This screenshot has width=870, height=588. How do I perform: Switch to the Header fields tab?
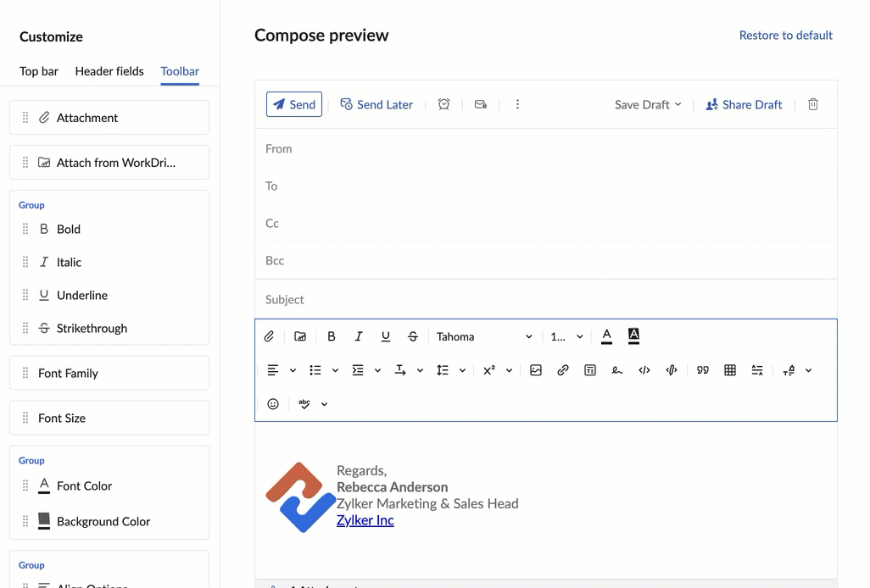click(x=109, y=71)
